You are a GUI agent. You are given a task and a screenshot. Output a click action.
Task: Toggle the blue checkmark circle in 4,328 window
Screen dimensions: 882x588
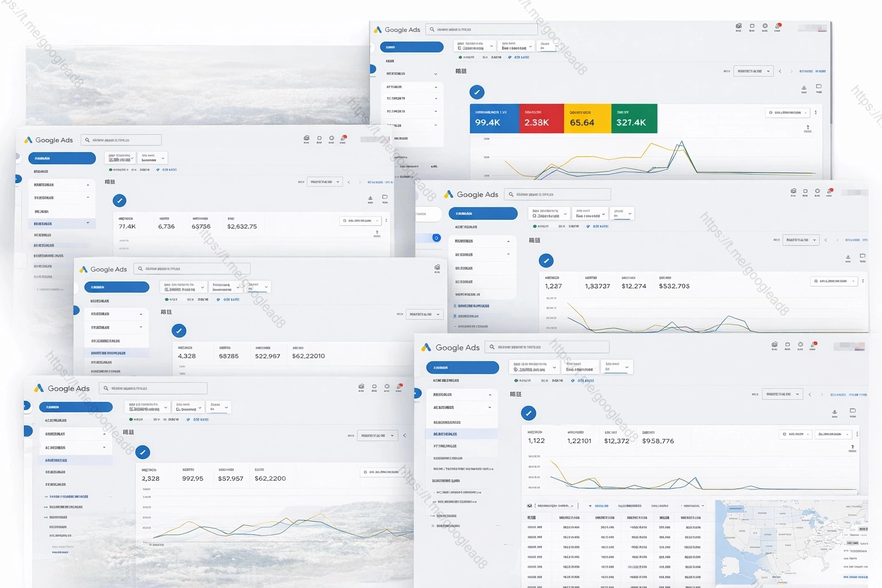(179, 331)
